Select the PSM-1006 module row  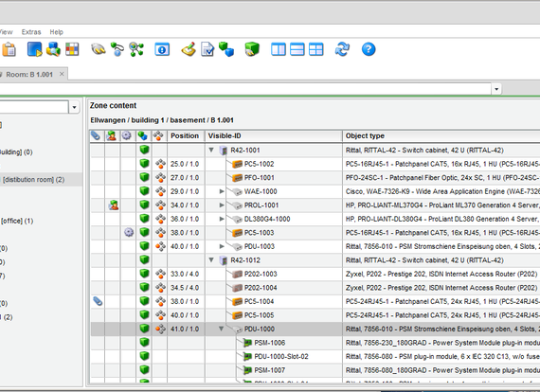[x=315, y=343]
